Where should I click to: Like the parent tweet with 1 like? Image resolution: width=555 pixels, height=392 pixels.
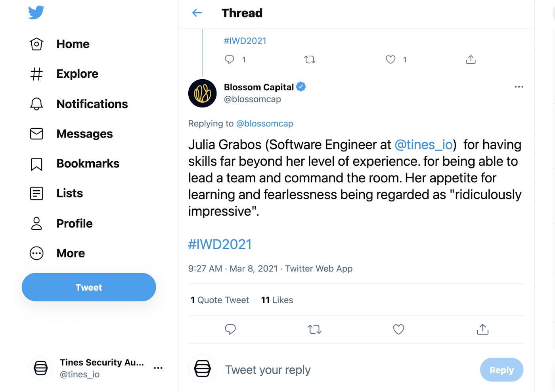(390, 59)
